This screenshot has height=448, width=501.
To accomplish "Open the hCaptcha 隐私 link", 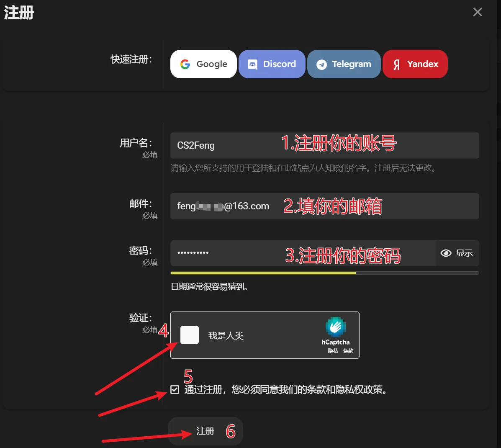I will tap(333, 351).
